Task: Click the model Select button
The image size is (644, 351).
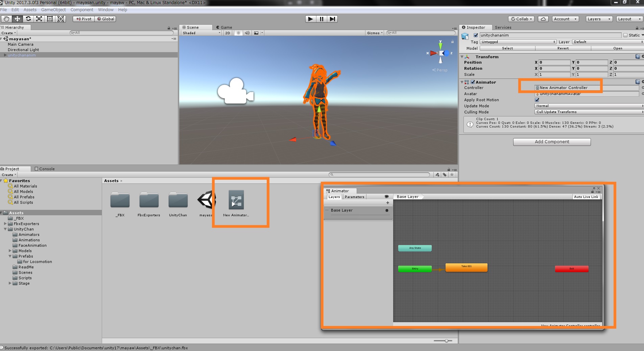Action: [507, 48]
